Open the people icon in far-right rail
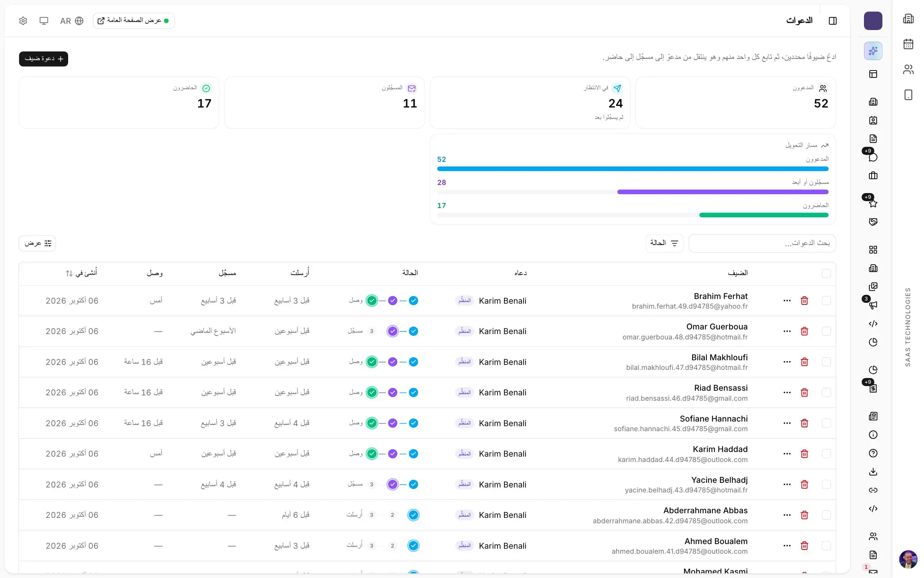 908,69
